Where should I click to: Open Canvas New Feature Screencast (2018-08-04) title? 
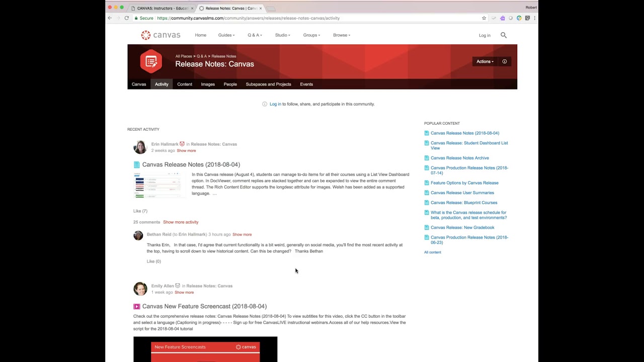coord(204,306)
